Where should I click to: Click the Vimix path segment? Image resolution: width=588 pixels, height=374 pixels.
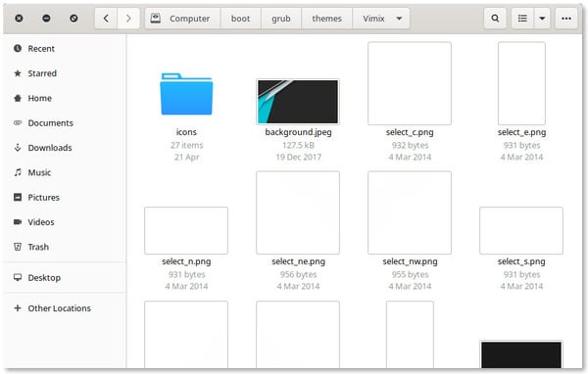(x=373, y=19)
